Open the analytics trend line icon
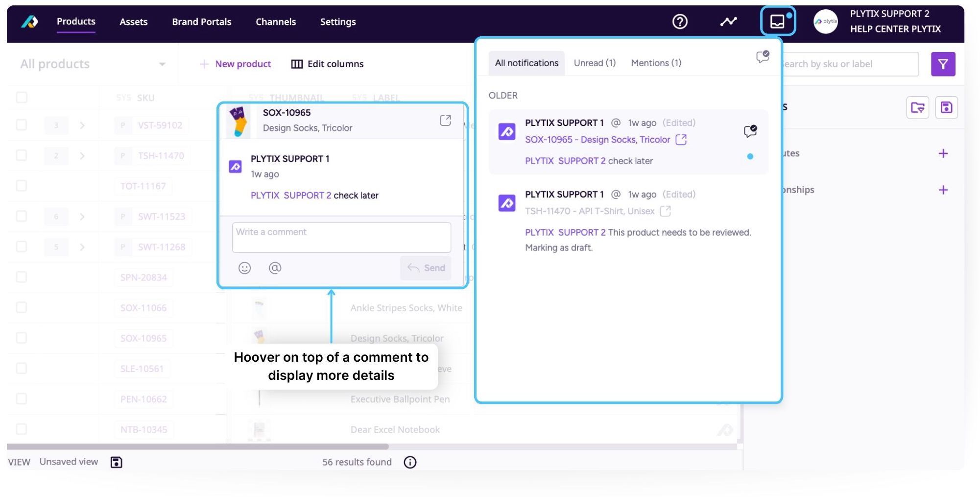This screenshot has width=980, height=497. (728, 22)
